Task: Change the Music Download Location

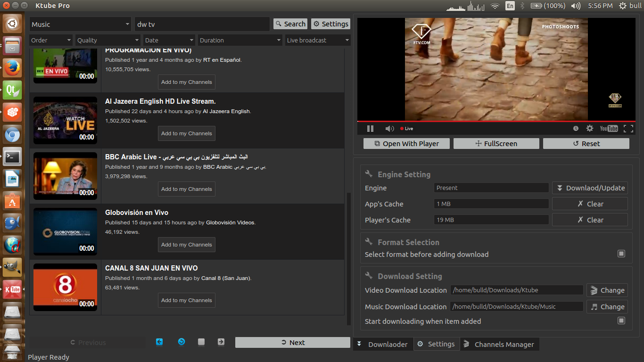Action: pos(607,306)
